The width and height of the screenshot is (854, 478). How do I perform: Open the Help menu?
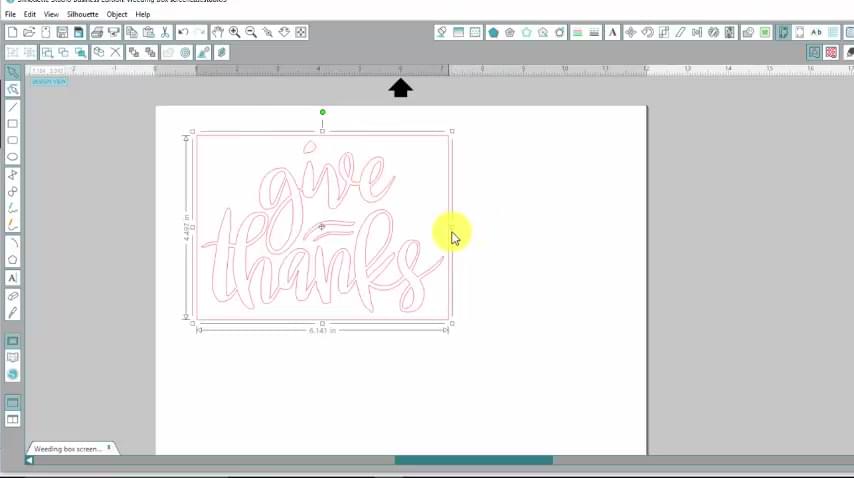[143, 14]
